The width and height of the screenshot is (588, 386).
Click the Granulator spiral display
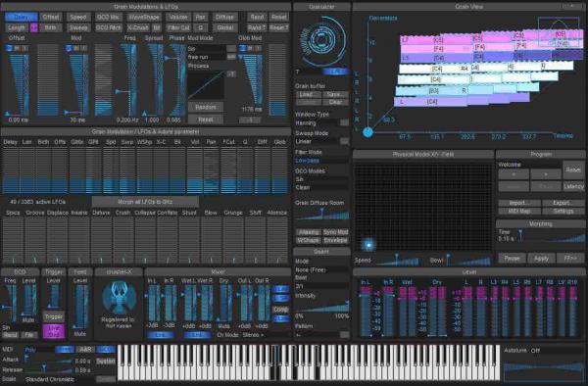click(x=322, y=40)
